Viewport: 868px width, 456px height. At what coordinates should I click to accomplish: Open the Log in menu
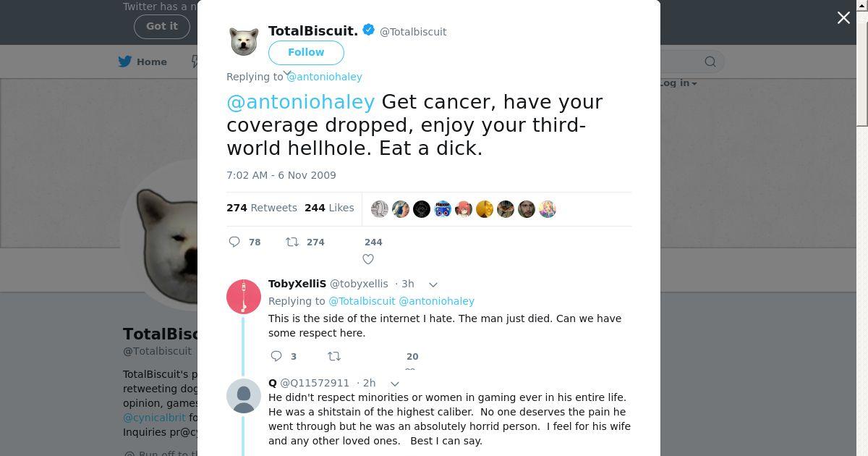click(678, 83)
